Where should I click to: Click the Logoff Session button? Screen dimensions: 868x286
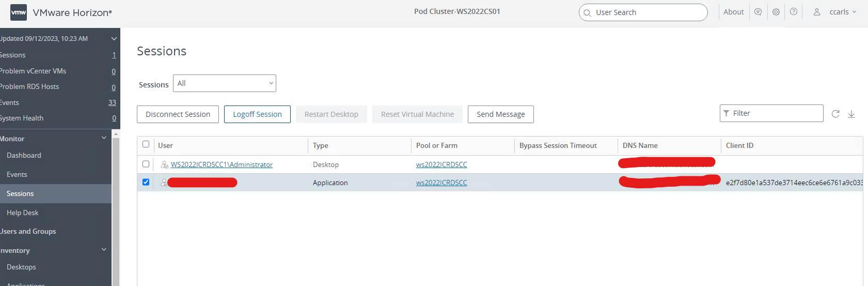pyautogui.click(x=257, y=114)
